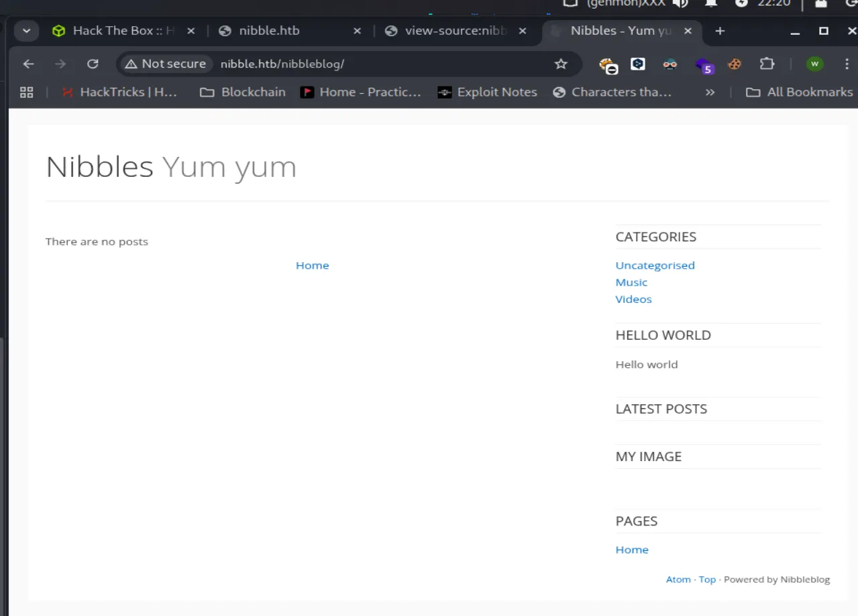
Task: Open the Extensions puzzle menu
Action: coord(766,64)
